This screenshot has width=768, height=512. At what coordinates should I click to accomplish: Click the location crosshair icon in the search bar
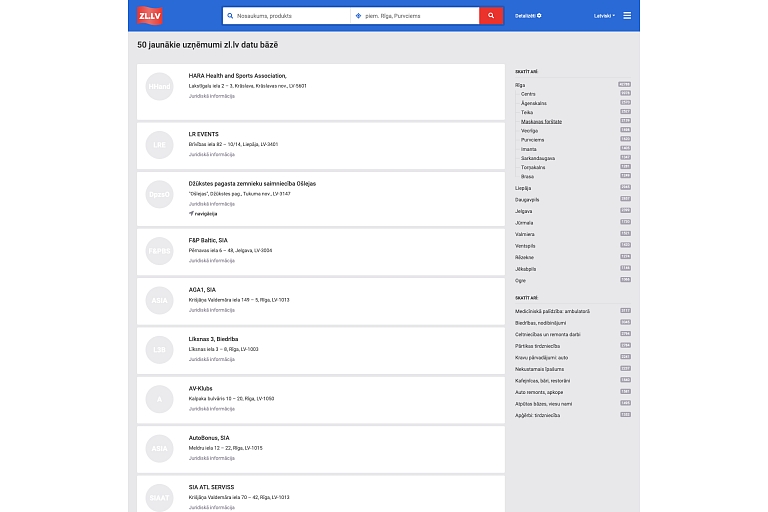click(359, 16)
